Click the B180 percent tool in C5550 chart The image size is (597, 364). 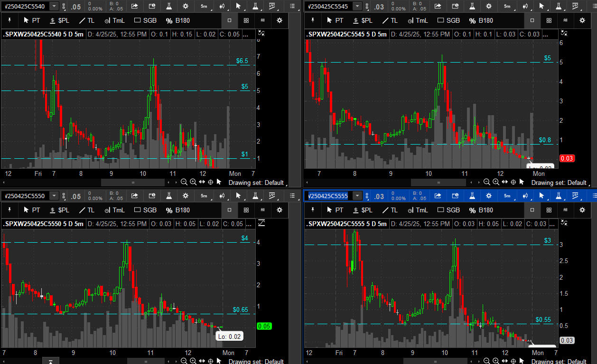(177, 210)
